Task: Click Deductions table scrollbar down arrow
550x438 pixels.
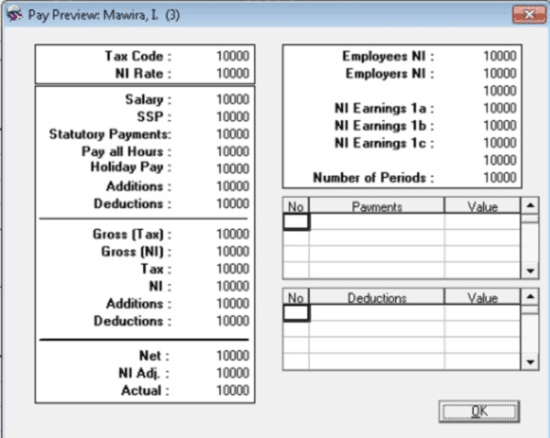Action: point(530,362)
